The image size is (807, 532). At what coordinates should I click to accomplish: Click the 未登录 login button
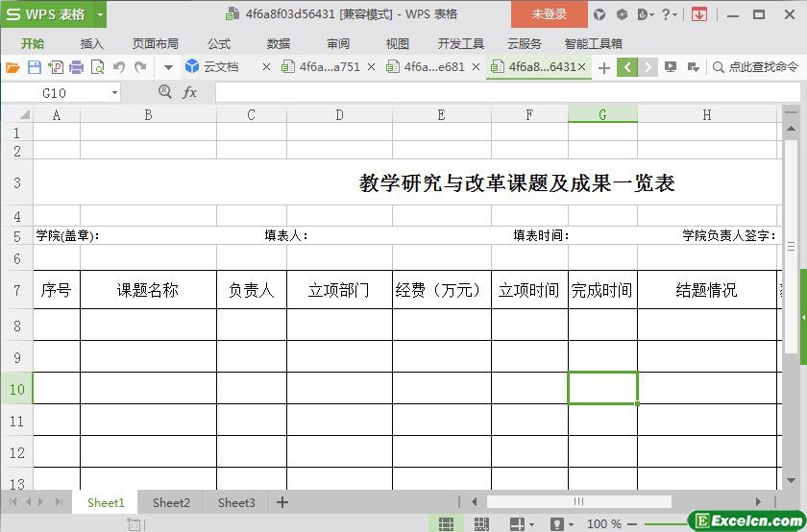(x=550, y=14)
